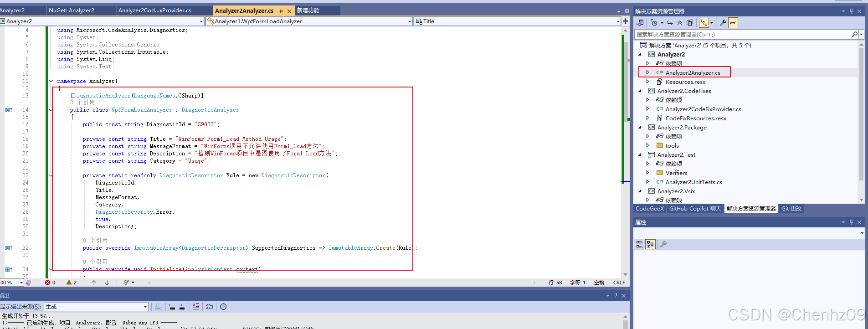This screenshot has width=868, height=329.
Task: Open the CodeGeeX panel tab
Action: click(650, 209)
